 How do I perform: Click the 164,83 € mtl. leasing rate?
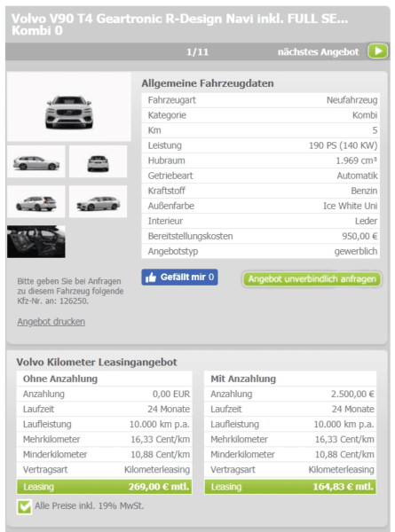point(343,487)
